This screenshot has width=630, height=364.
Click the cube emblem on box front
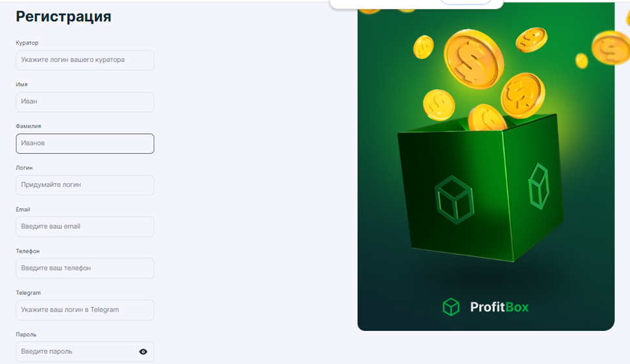pyautogui.click(x=455, y=200)
